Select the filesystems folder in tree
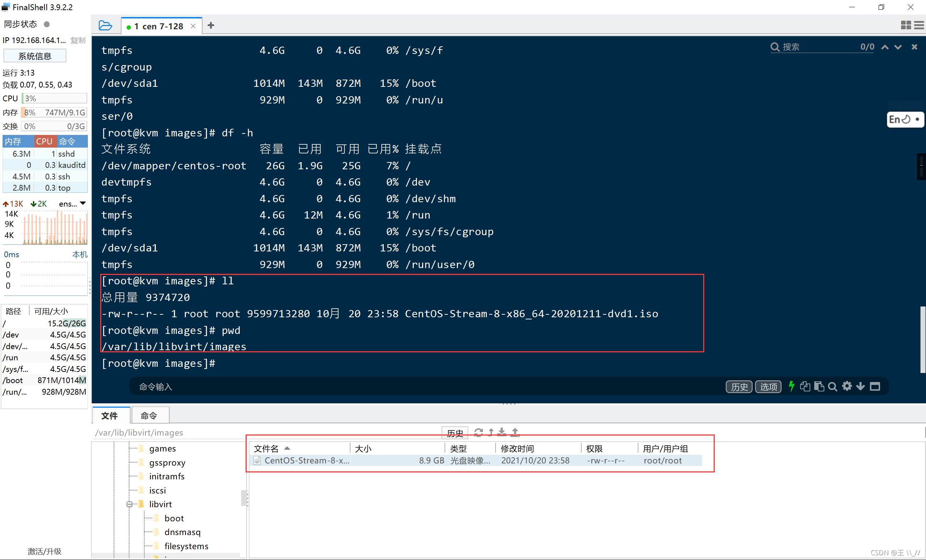Image resolution: width=926 pixels, height=560 pixels. 186,546
